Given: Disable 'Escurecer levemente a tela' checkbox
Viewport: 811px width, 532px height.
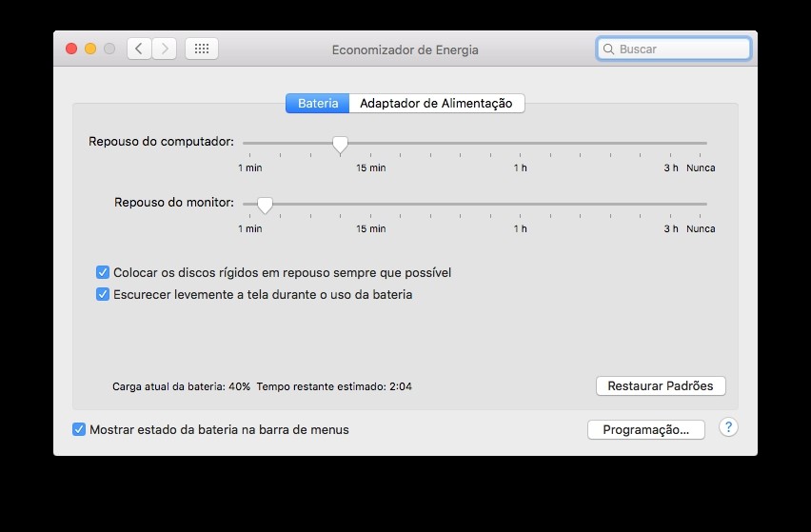Looking at the screenshot, I should pos(103,294).
